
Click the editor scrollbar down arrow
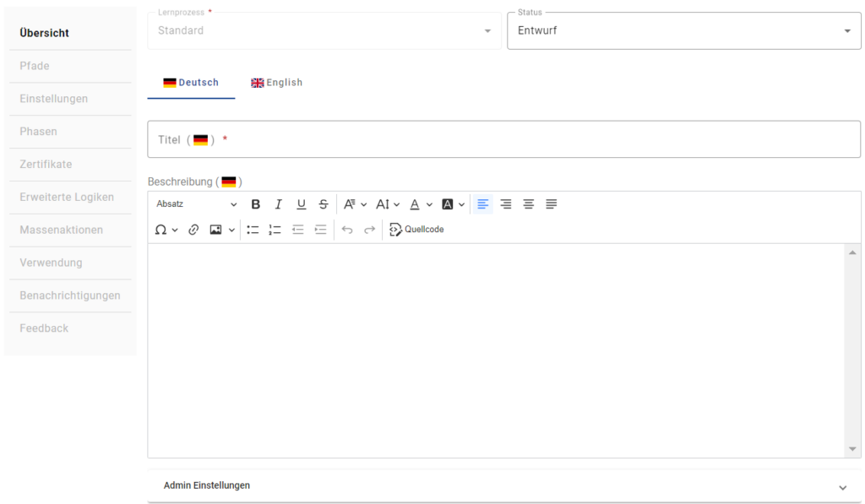pos(852,449)
